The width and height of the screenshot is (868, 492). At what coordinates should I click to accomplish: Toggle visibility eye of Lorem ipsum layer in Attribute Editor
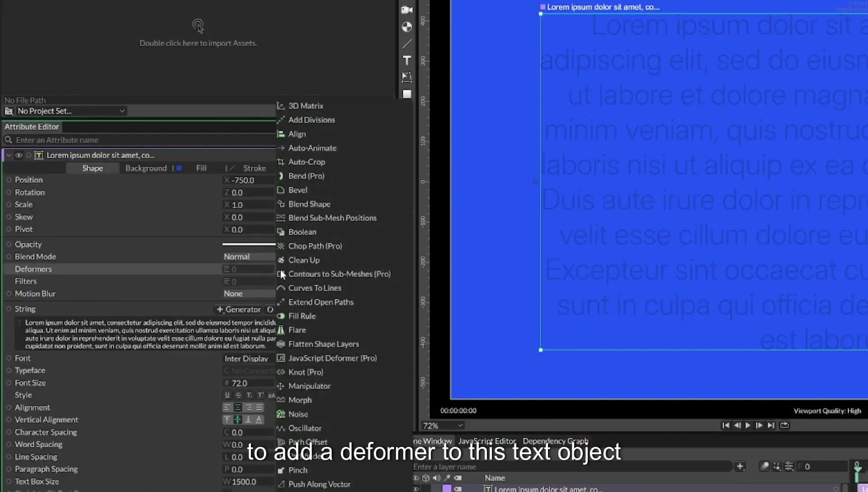19,155
